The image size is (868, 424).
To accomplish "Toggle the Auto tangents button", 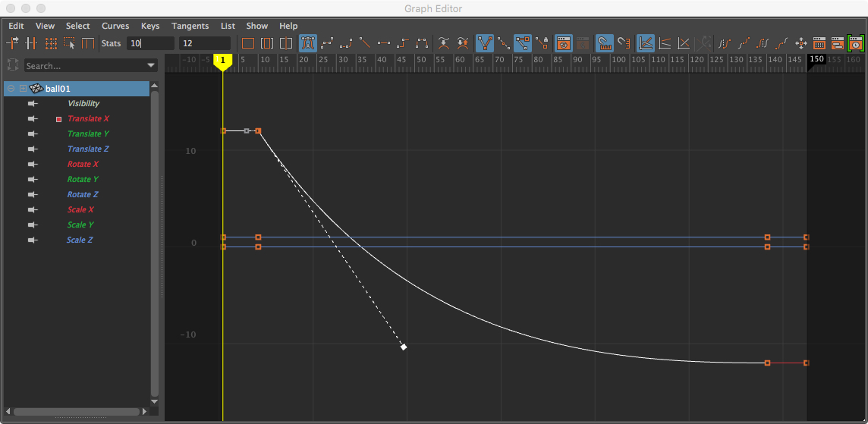I will [x=308, y=43].
